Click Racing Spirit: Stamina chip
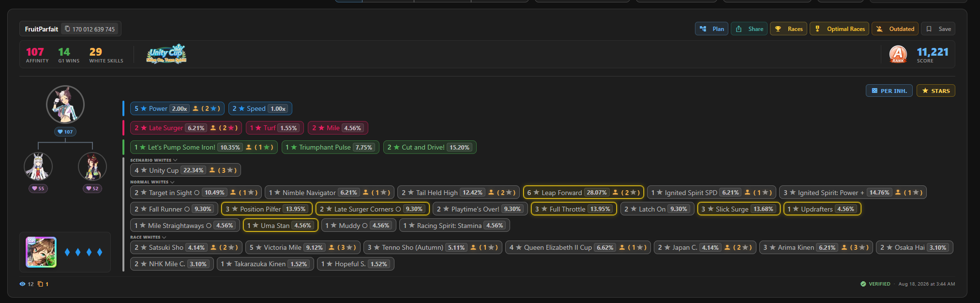Image resolution: width=980 pixels, height=303 pixels. [x=454, y=226]
